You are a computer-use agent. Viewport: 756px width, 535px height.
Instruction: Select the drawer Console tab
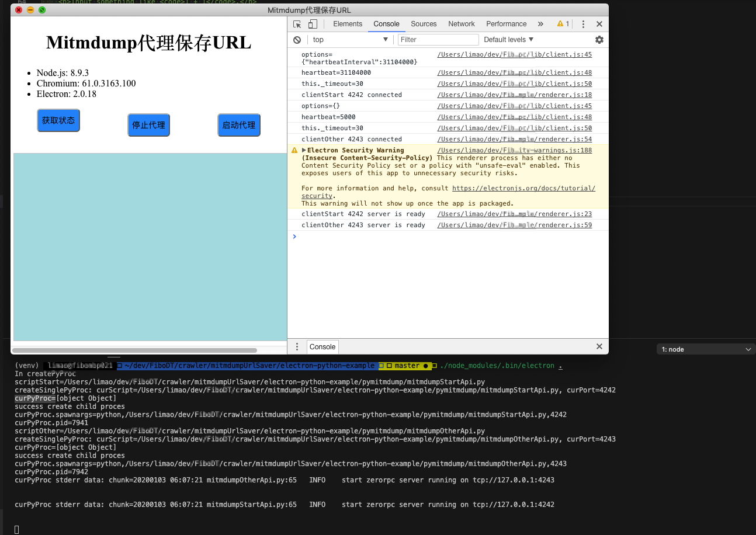click(322, 346)
